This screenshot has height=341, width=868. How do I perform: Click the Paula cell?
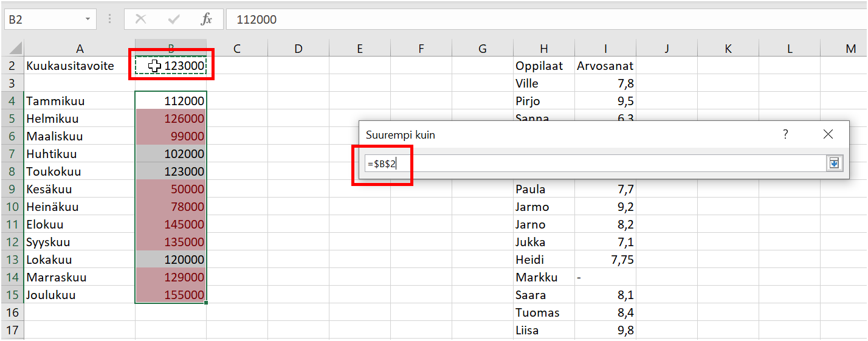544,189
